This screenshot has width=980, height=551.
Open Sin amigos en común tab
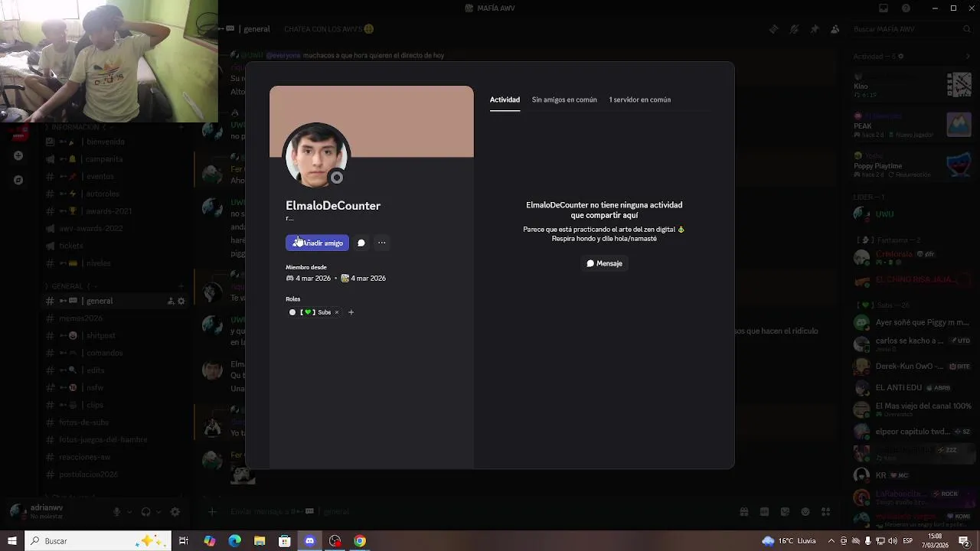(x=564, y=99)
